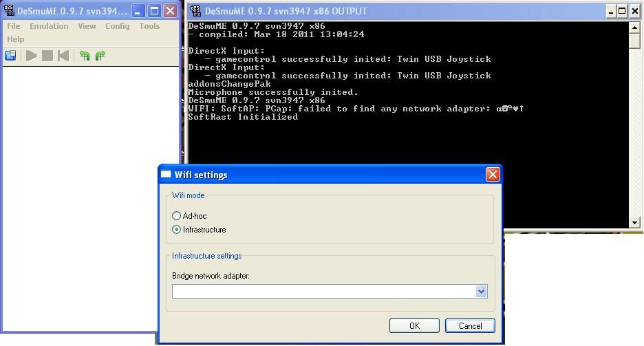Open the Emulation menu

[x=49, y=26]
